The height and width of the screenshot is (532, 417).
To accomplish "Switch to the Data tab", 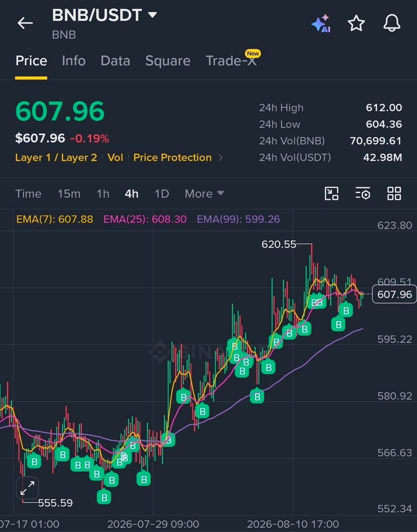I will (x=115, y=61).
